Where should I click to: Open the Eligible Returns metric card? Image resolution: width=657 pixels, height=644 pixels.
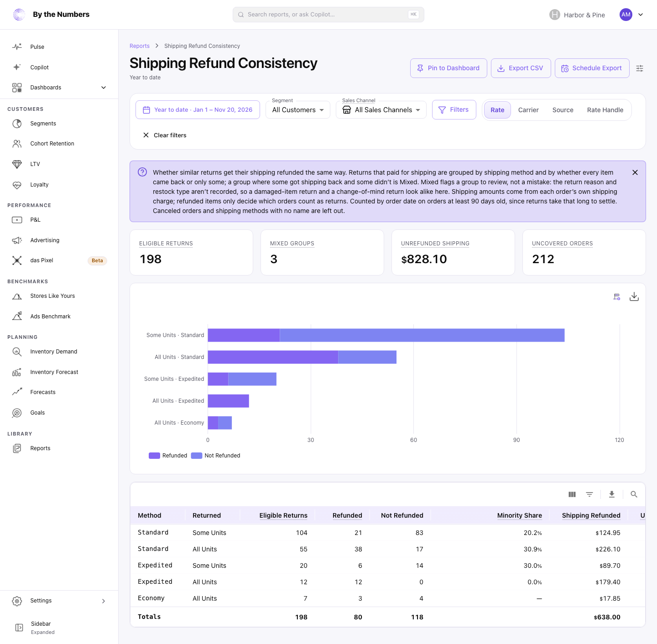pos(191,252)
